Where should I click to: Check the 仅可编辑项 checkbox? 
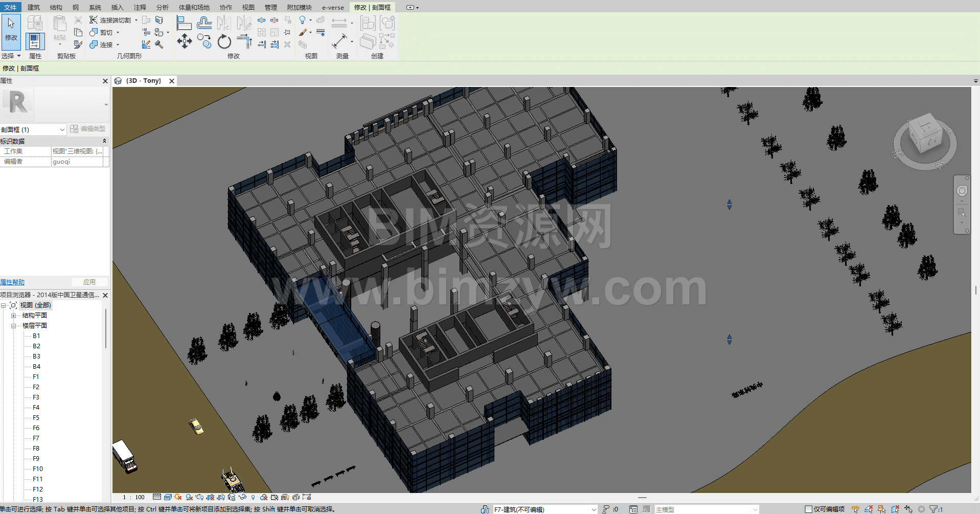pyautogui.click(x=808, y=509)
